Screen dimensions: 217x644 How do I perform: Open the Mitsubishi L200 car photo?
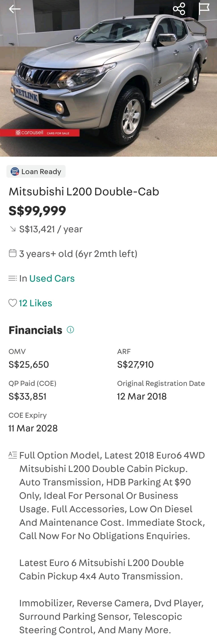pos(109,75)
